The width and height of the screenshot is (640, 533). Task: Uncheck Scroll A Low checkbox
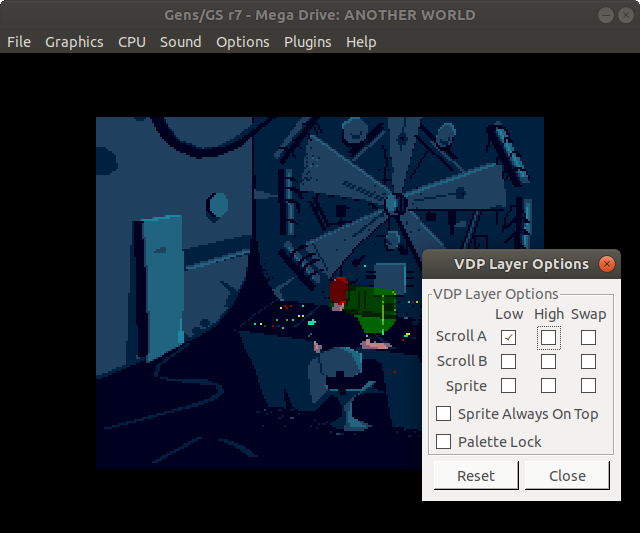point(509,337)
